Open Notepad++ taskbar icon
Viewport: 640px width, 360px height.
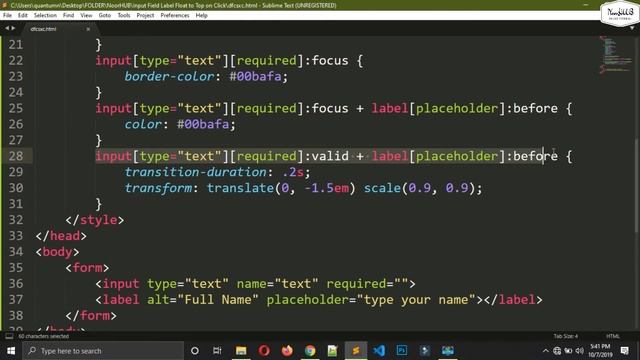(332, 351)
